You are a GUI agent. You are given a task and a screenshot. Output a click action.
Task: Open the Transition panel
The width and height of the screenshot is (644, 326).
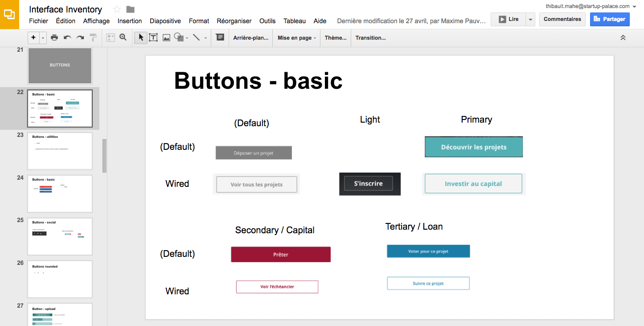point(370,38)
